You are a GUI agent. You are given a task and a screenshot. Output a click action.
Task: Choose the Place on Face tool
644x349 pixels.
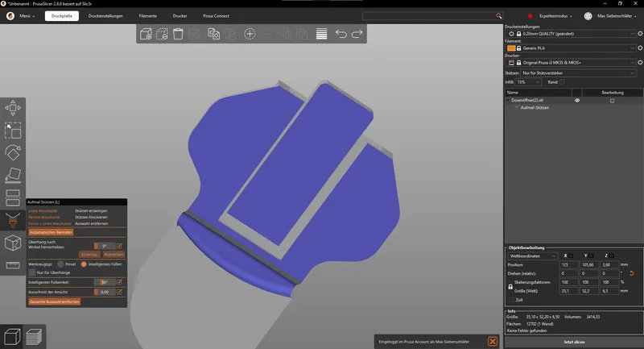point(13,175)
